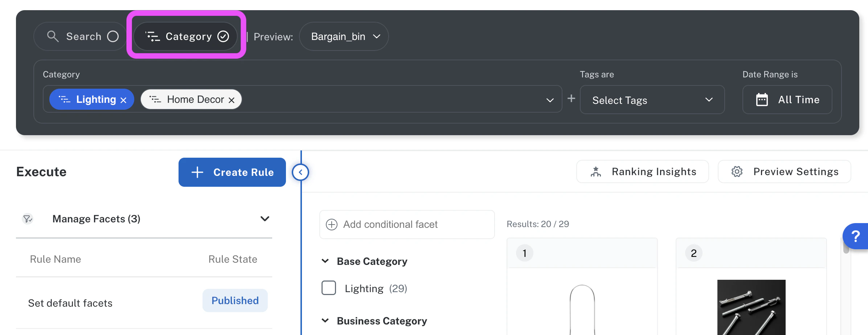This screenshot has width=868, height=335.
Task: Collapse the Manage Facets panel
Action: pos(265,218)
